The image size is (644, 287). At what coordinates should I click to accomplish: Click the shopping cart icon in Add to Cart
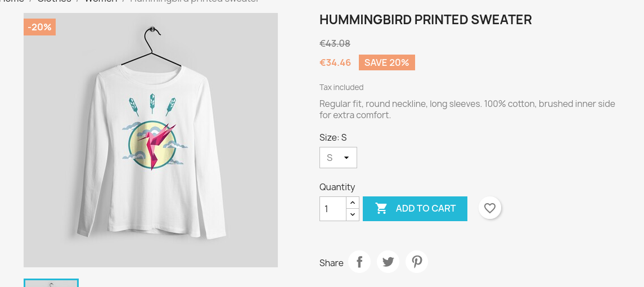tap(381, 209)
